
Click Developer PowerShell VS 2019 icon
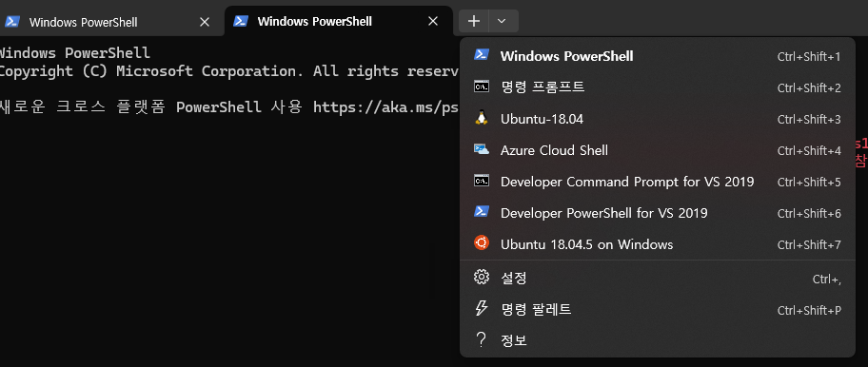click(x=481, y=212)
